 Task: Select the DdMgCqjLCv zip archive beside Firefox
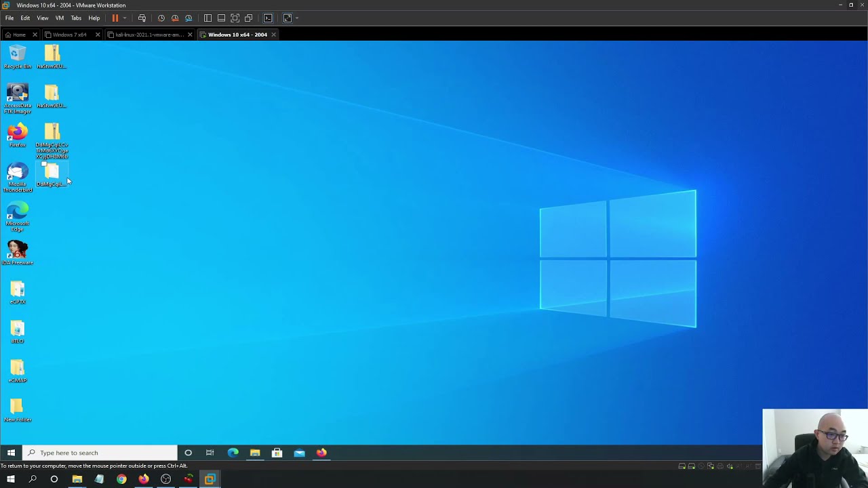point(52,141)
